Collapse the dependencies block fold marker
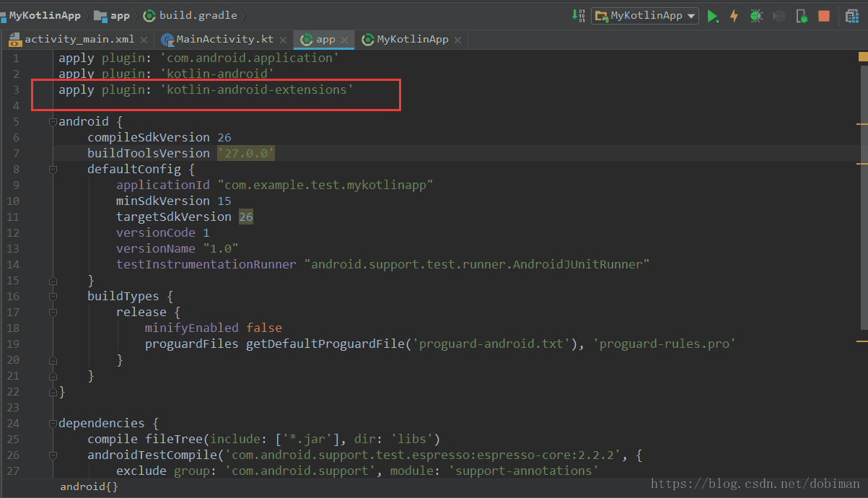This screenshot has width=868, height=498. (x=53, y=424)
